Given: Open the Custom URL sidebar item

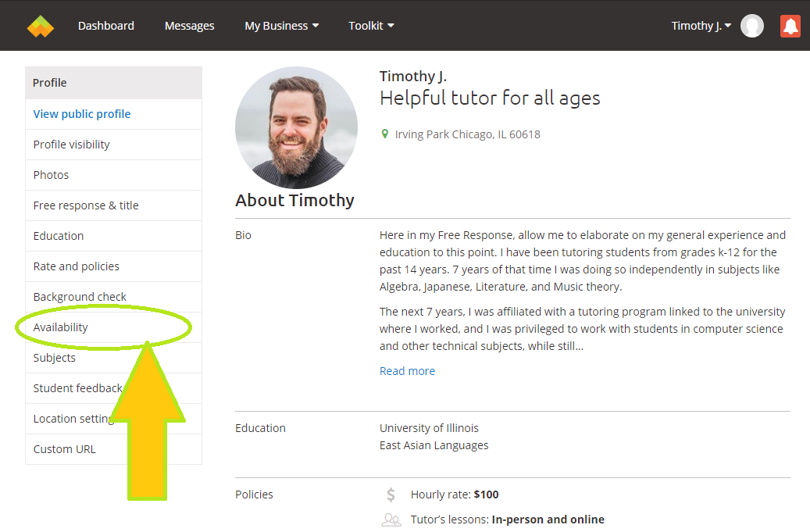Looking at the screenshot, I should tap(65, 449).
